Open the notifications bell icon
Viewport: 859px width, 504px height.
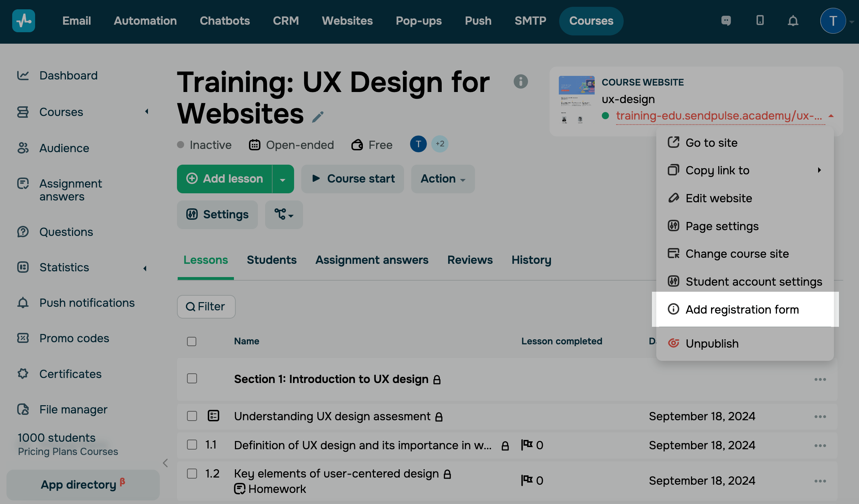[x=793, y=21]
